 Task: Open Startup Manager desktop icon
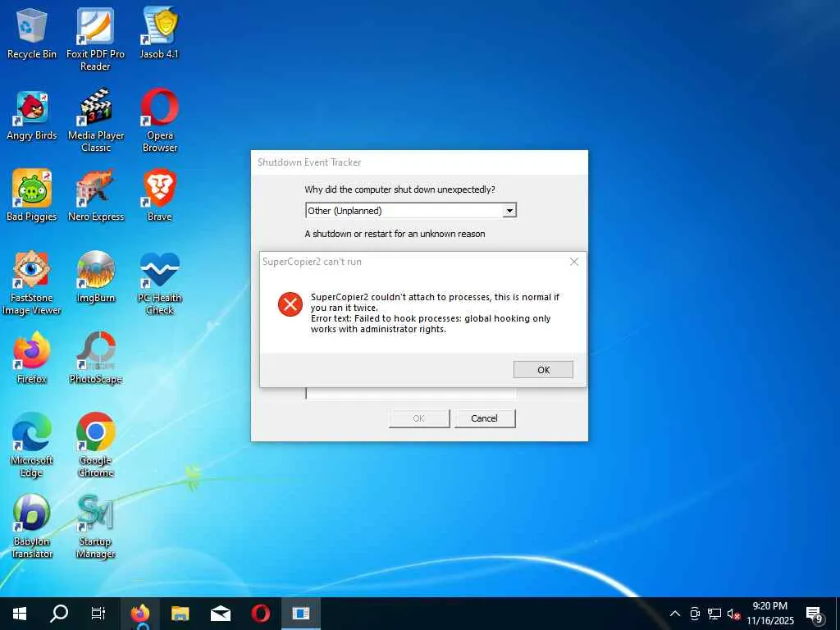96,526
